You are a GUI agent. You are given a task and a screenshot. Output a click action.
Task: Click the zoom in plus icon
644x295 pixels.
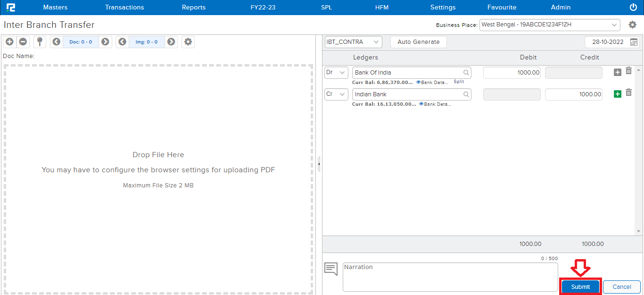point(9,42)
